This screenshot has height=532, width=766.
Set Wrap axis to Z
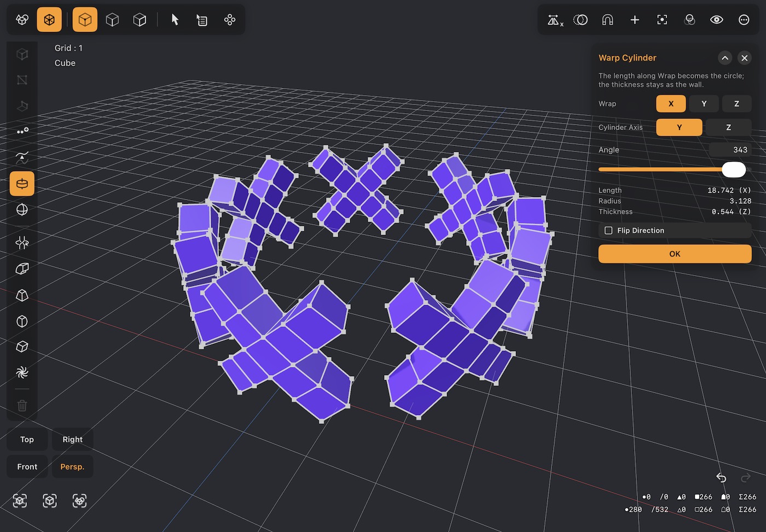pos(736,104)
